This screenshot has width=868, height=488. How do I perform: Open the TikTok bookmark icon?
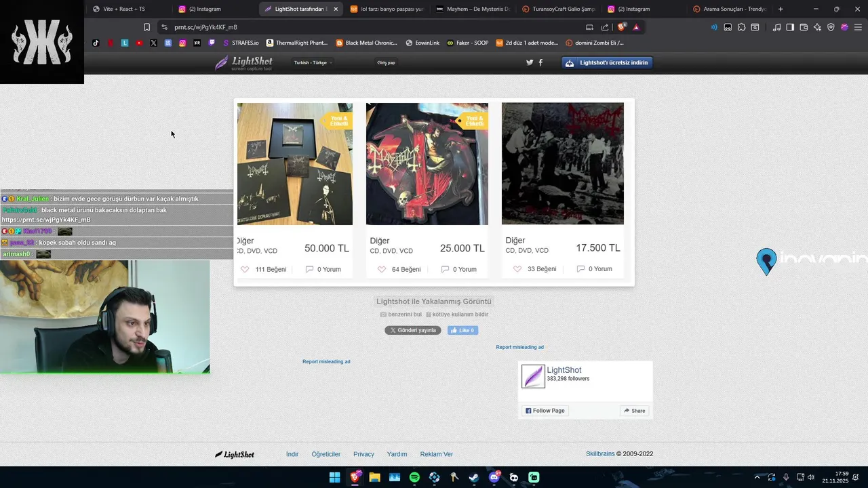click(96, 43)
